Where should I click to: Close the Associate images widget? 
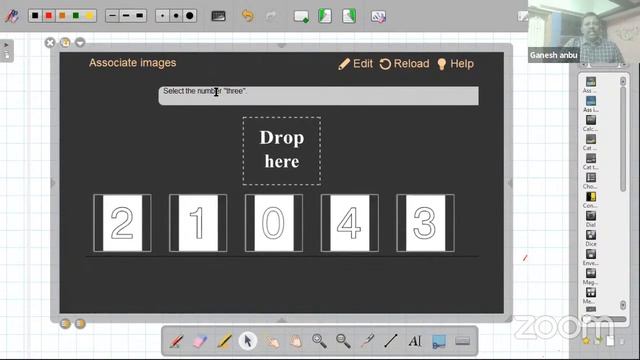50,42
